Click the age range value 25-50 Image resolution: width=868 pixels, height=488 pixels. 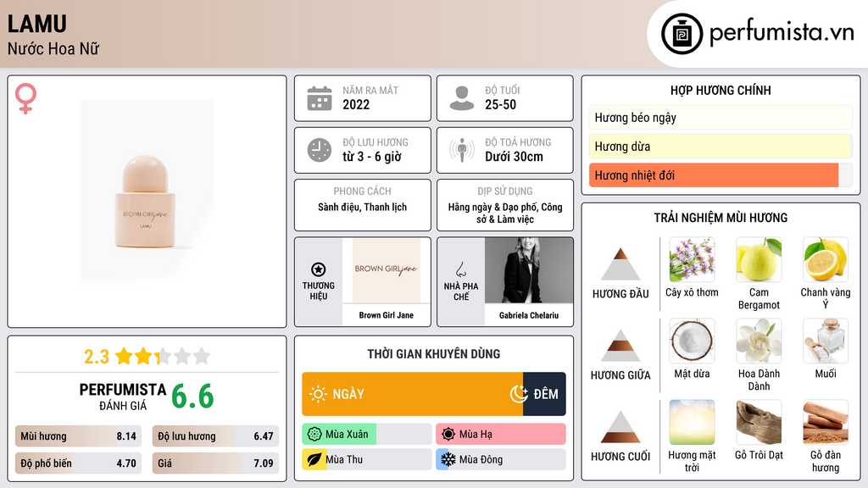(500, 104)
